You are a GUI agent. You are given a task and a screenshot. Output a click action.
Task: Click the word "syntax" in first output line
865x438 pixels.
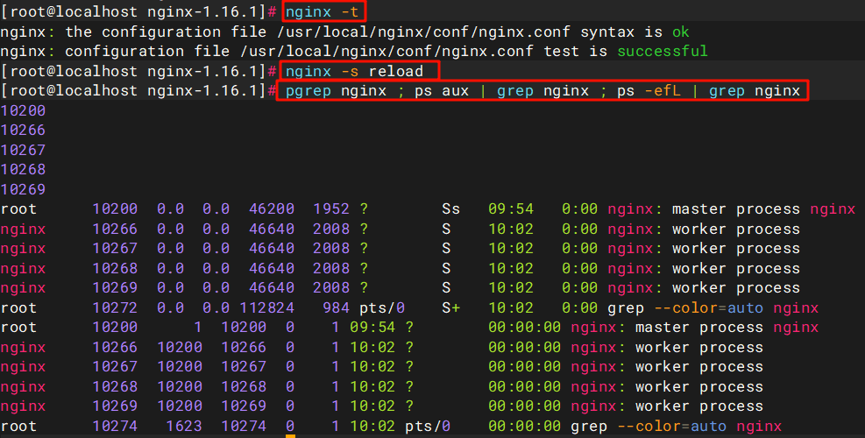coord(607,32)
